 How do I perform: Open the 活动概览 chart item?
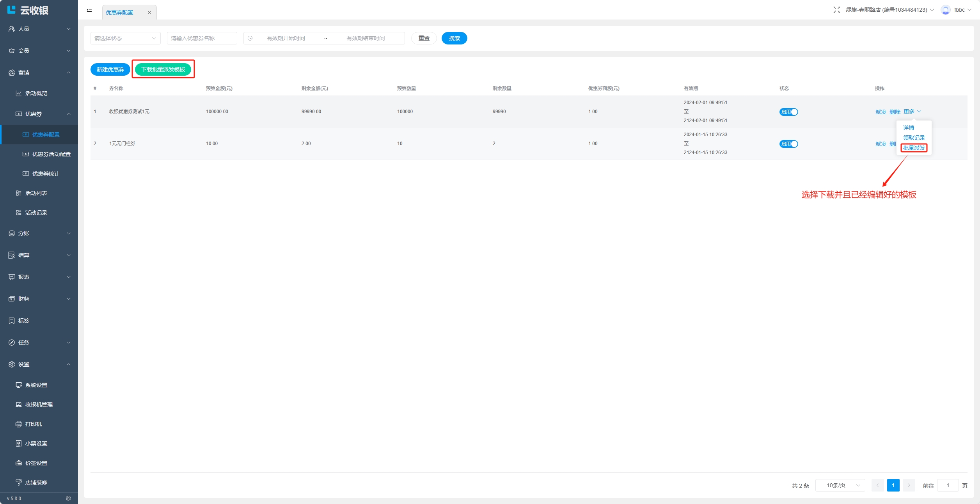[x=36, y=93]
